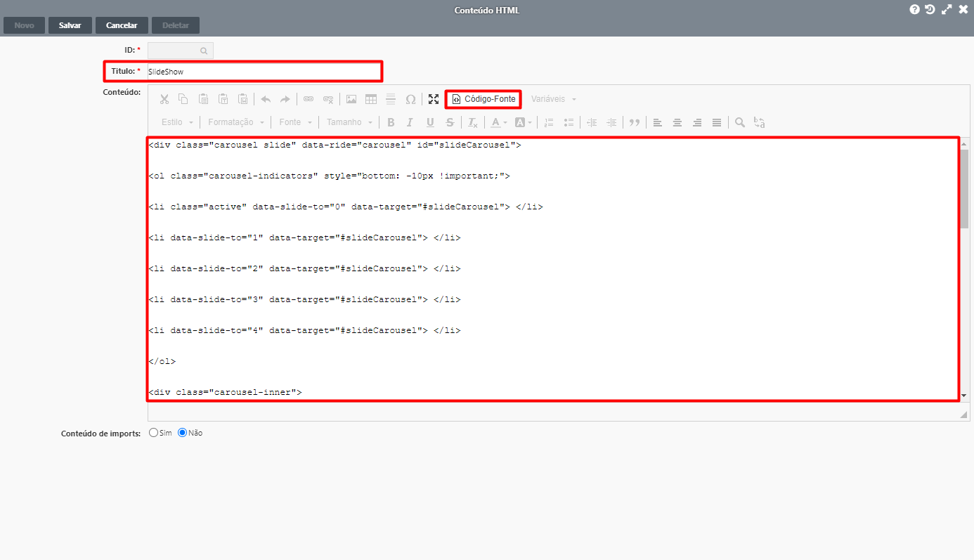Open Find with the magnifier toolbar icon
This screenshot has width=974, height=560.
click(x=740, y=122)
